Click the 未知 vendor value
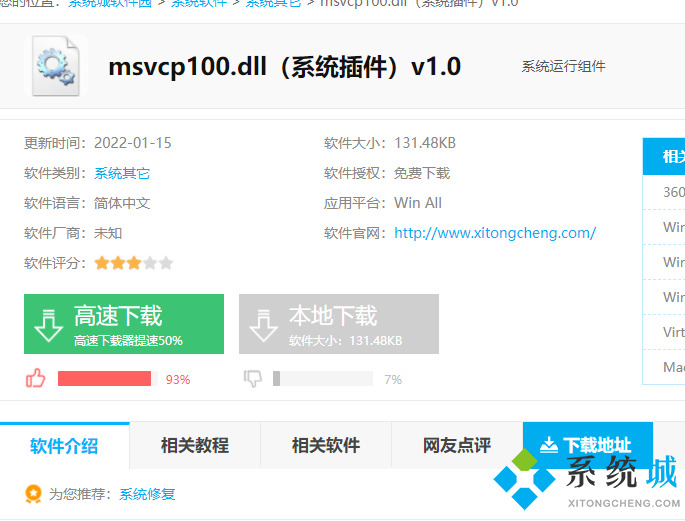The height and width of the screenshot is (521, 685). [108, 233]
